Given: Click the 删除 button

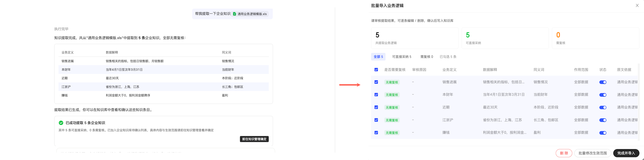Looking at the screenshot, I should click(564, 153).
